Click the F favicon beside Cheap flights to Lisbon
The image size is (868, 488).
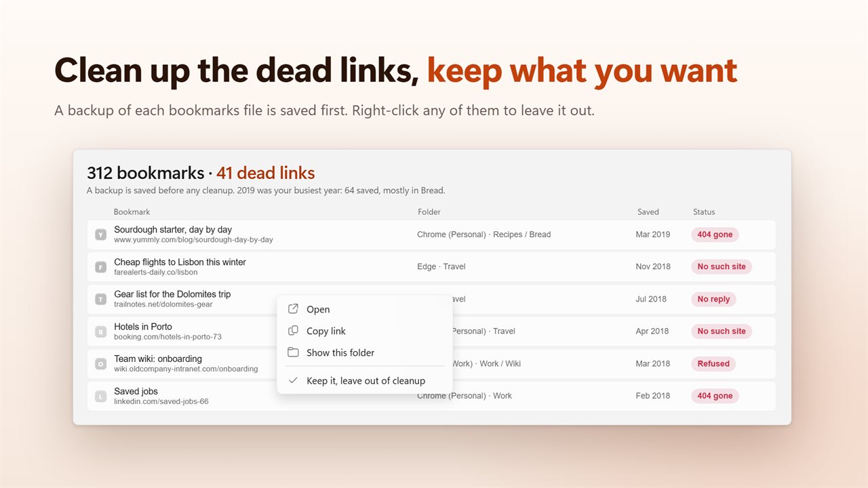click(x=101, y=267)
